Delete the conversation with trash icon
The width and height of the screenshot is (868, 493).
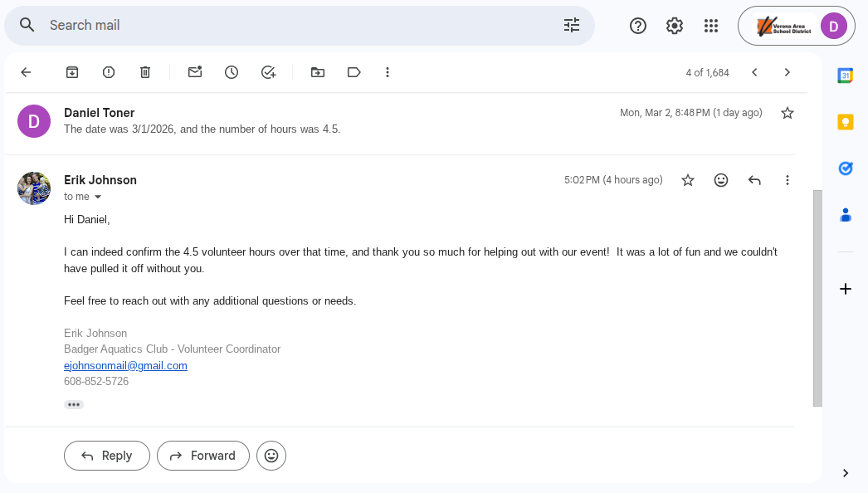[x=145, y=72]
